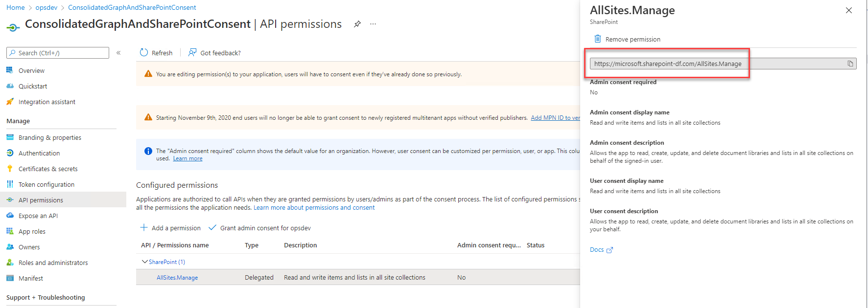This screenshot has height=308, width=868.
Task: Click the pin icon next to page title
Action: pyautogui.click(x=357, y=24)
